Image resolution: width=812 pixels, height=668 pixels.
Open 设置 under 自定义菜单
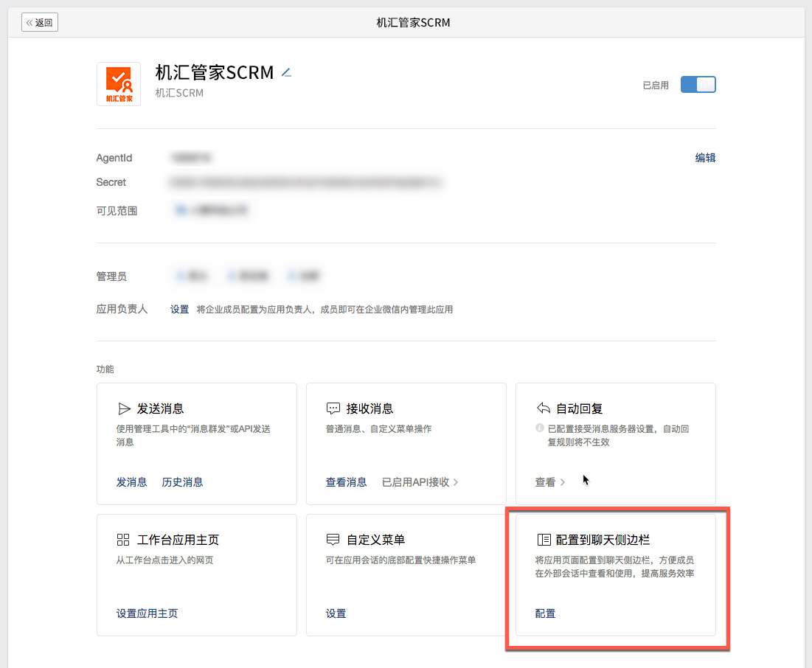[336, 613]
